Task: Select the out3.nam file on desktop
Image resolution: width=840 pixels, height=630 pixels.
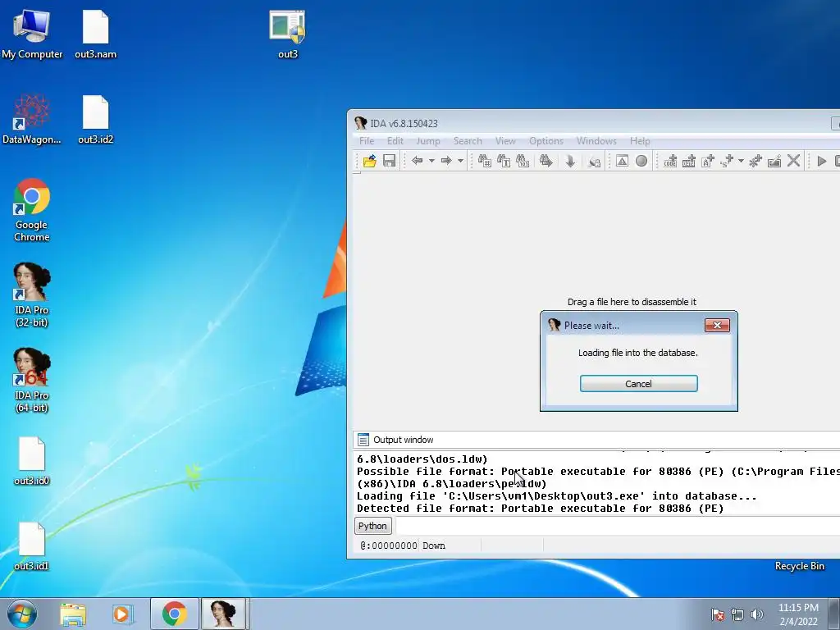Action: pyautogui.click(x=95, y=34)
